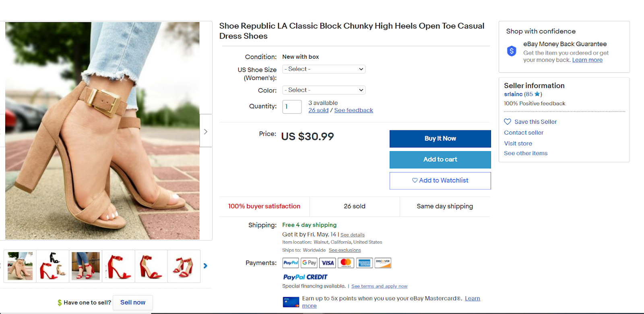Open the US Shoe Size dropdown
644x314 pixels.
tap(324, 69)
